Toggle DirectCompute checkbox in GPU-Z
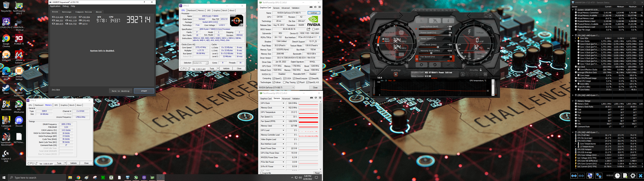Screen dimensions: 644x181 [x=294, y=78]
